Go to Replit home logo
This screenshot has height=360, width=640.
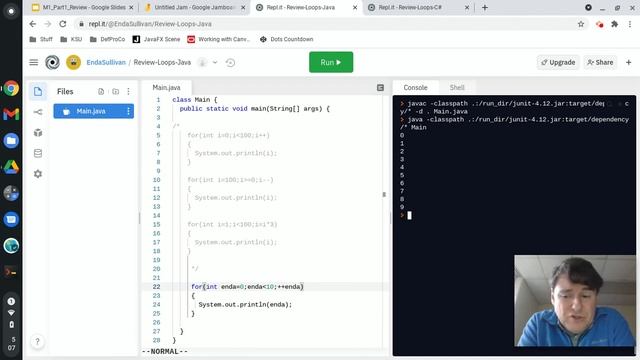point(52,62)
